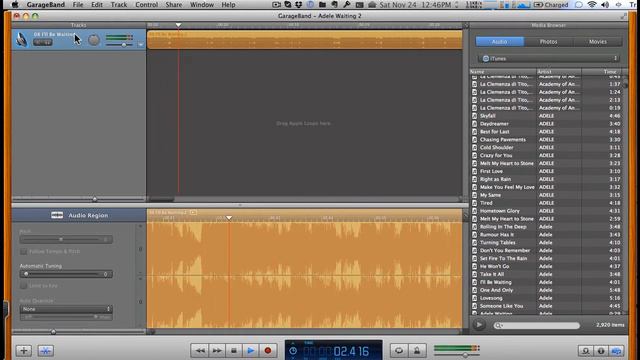
Task: Open the Track menu
Action: pos(119,5)
